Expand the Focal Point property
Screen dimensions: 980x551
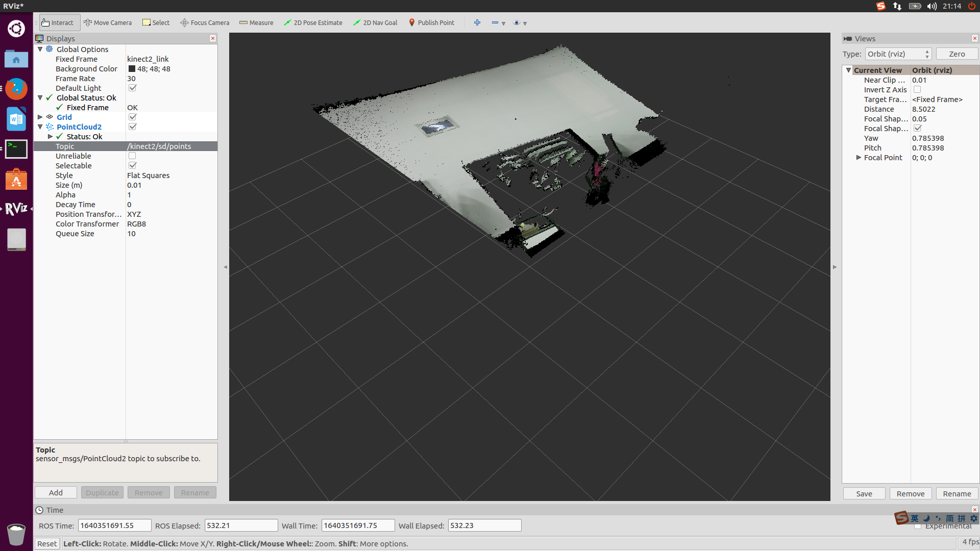tap(859, 158)
